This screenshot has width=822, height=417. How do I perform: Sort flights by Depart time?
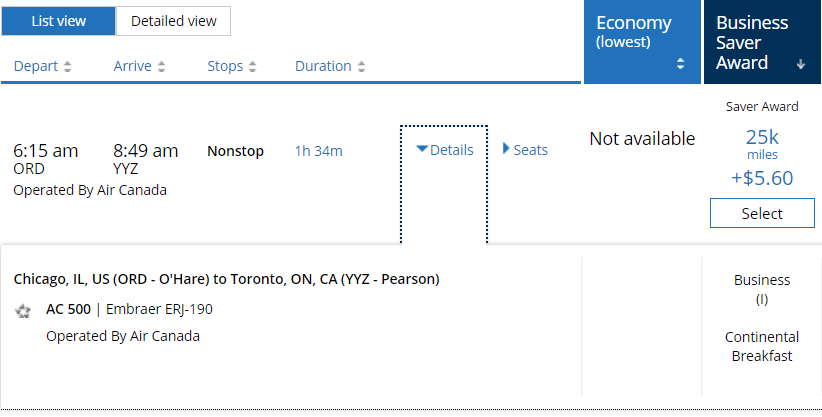35,67
